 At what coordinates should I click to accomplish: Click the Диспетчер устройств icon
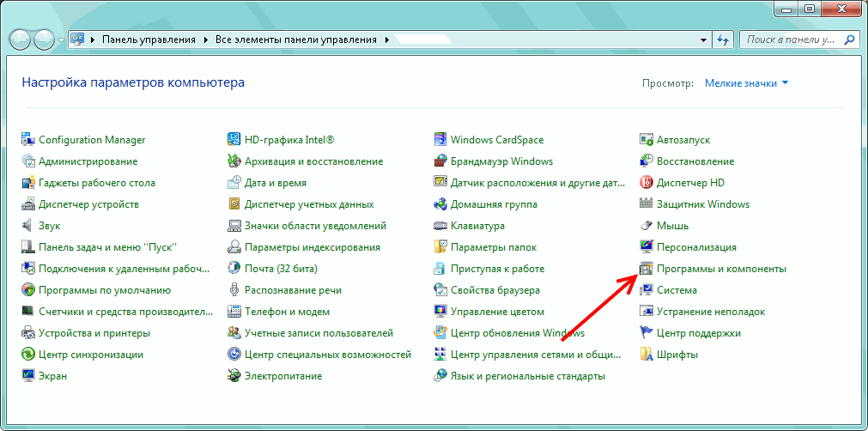pyautogui.click(x=28, y=204)
